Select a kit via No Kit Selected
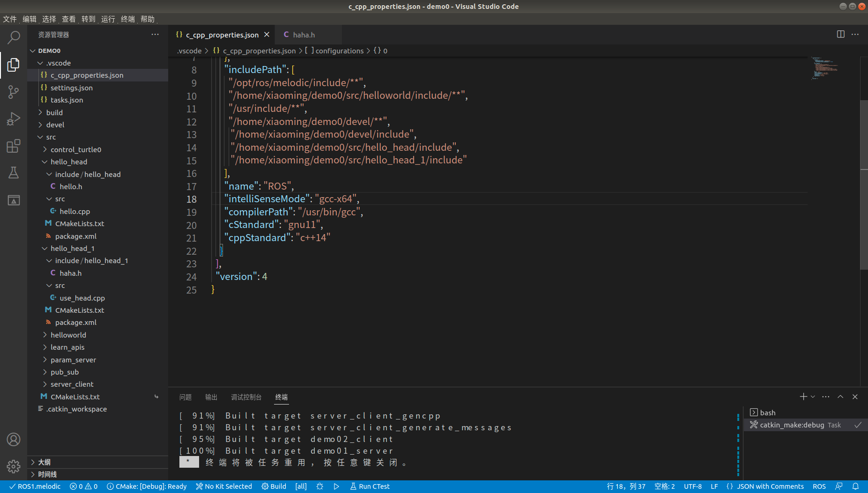 click(x=224, y=486)
